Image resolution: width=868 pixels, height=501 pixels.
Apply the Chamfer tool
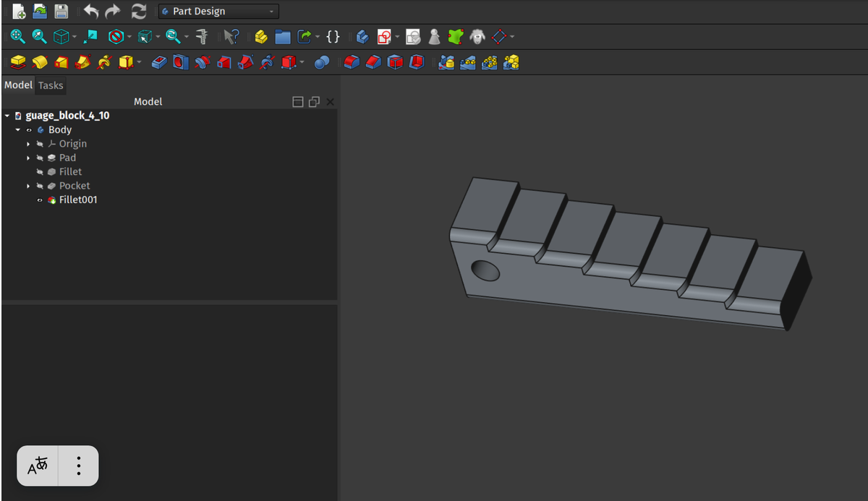point(373,63)
